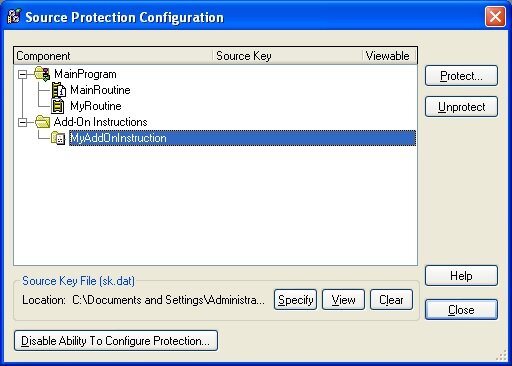This screenshot has height=366, width=512.
Task: Click the title bar application icon
Action: 14,17
